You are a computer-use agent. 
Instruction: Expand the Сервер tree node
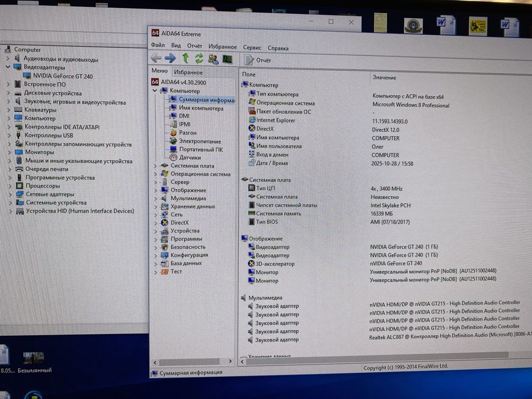coord(156,182)
